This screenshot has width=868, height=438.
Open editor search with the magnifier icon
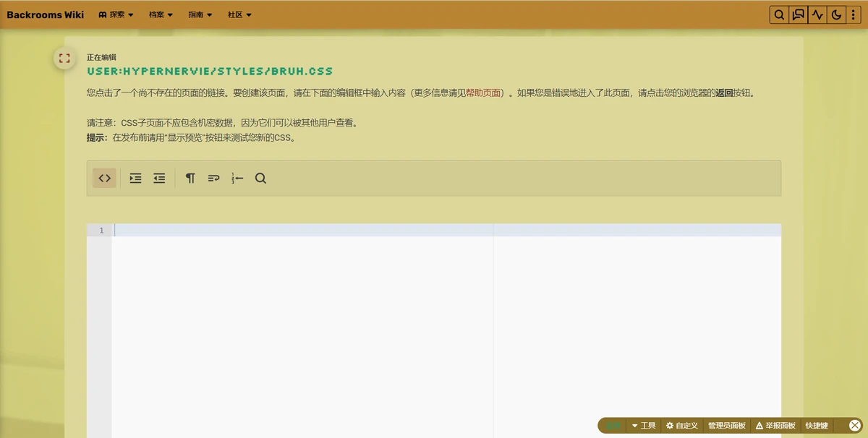point(260,178)
